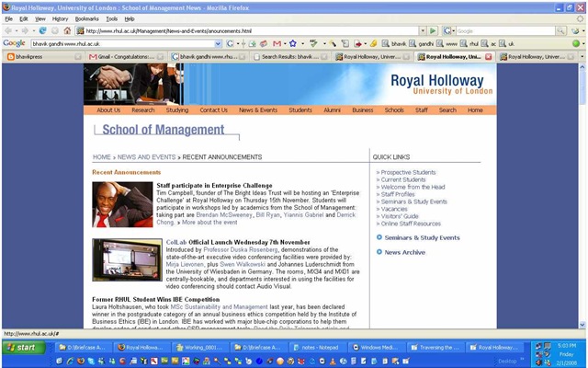
Task: Go to the Firefox Home page icon
Action: (67, 30)
